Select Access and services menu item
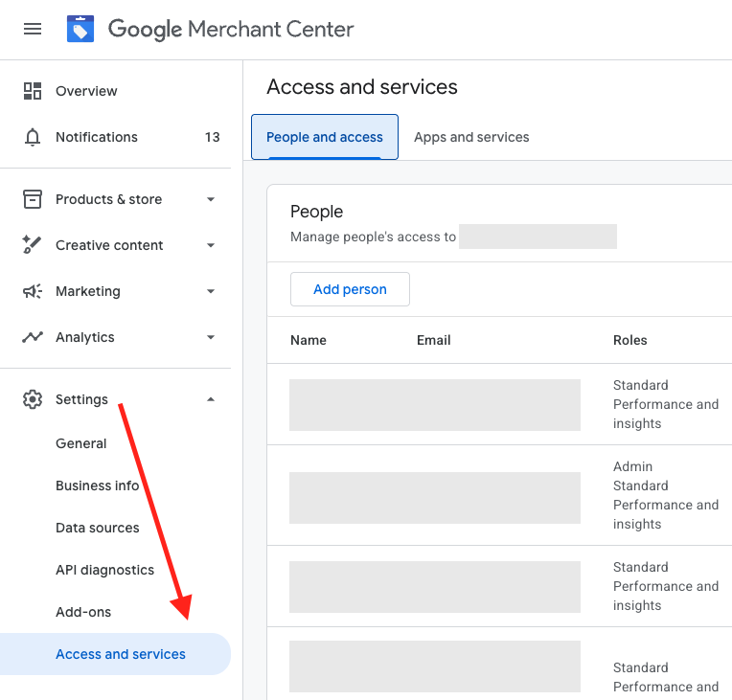This screenshot has width=732, height=700. tap(115, 654)
